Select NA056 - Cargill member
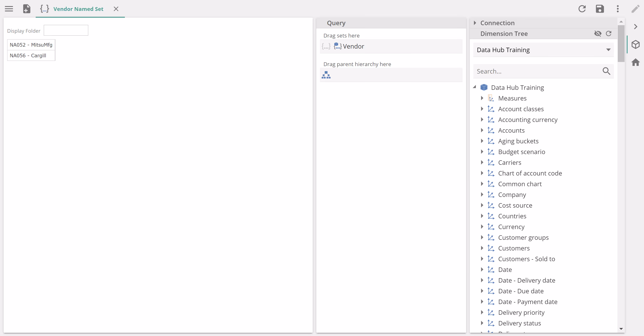This screenshot has height=336, width=644. (x=28, y=56)
